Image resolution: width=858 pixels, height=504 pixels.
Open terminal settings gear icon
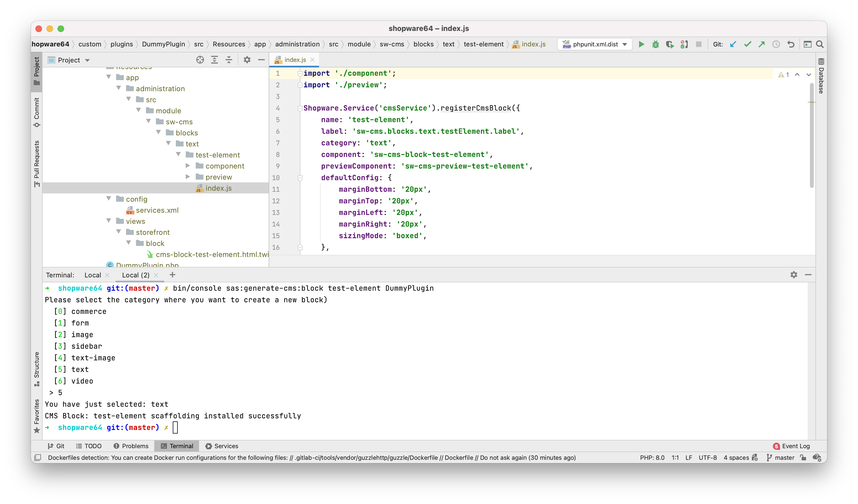794,275
